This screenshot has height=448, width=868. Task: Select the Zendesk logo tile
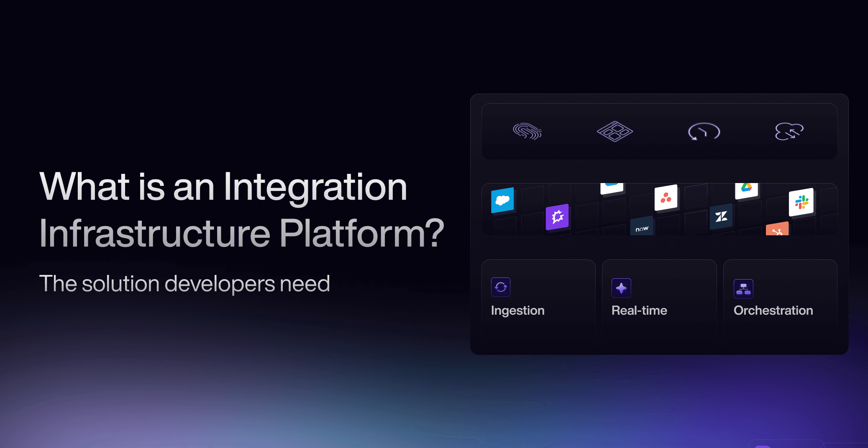[721, 216]
